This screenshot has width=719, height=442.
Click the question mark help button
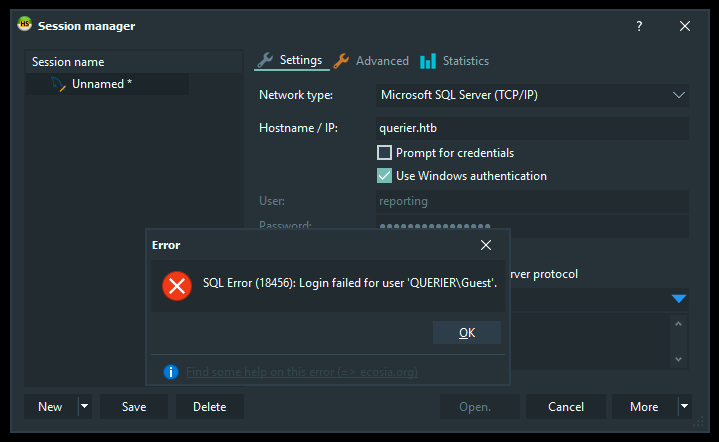[639, 26]
